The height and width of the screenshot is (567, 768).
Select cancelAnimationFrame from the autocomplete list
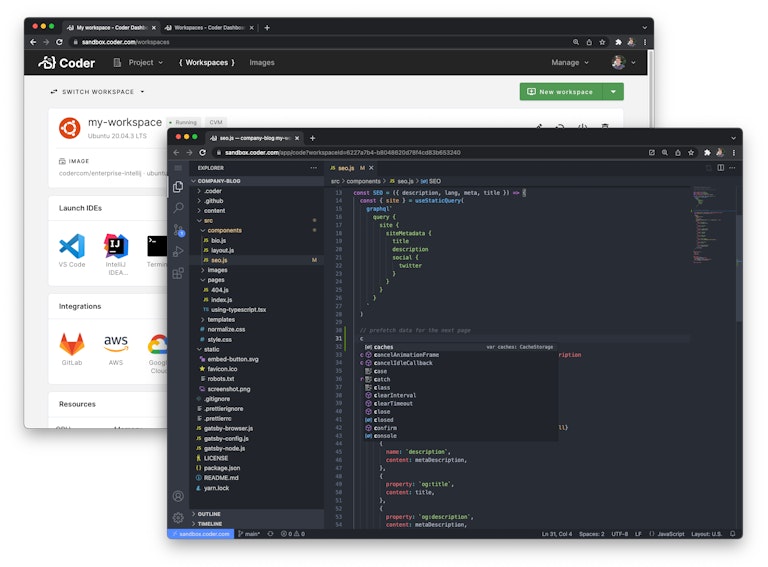tap(405, 355)
